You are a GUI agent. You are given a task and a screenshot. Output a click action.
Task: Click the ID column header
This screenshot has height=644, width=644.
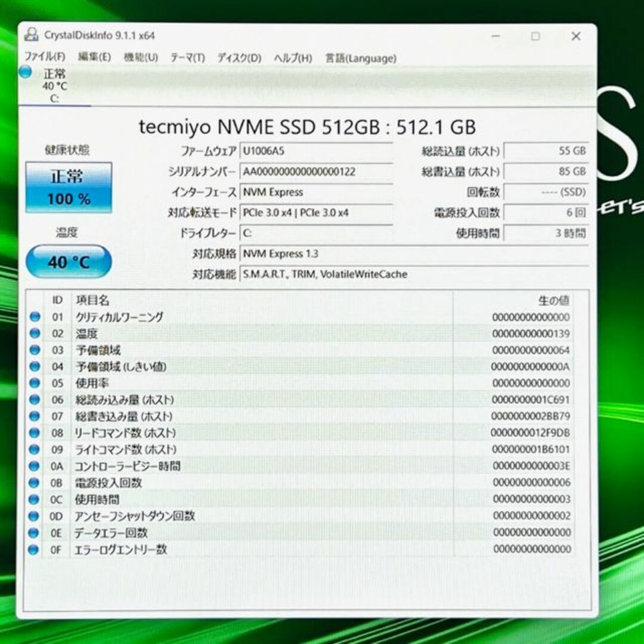[x=57, y=300]
